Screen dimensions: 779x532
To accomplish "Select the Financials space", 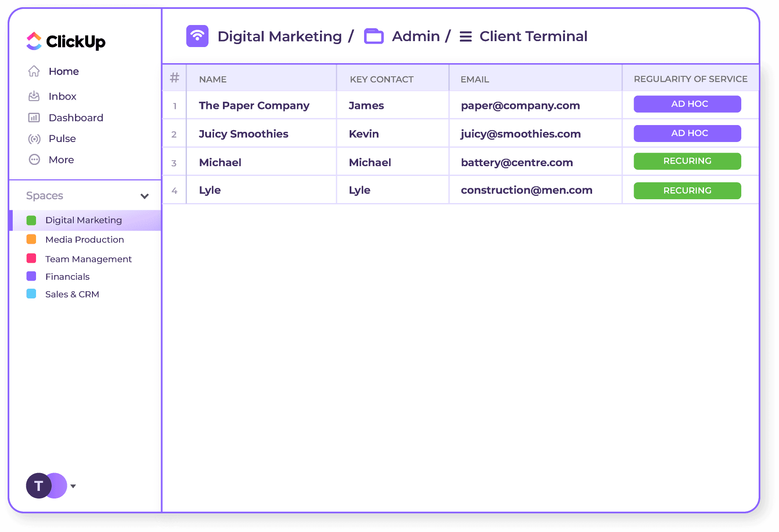I will 67,276.
